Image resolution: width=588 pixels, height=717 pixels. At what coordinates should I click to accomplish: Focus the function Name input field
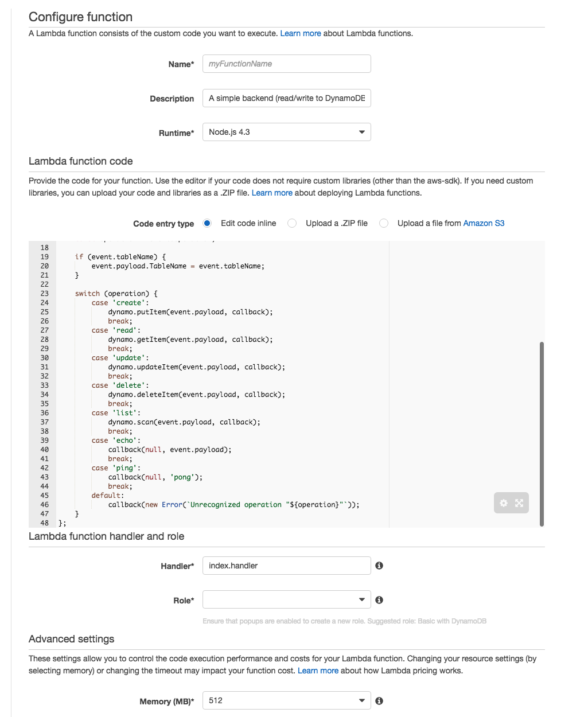pos(287,64)
